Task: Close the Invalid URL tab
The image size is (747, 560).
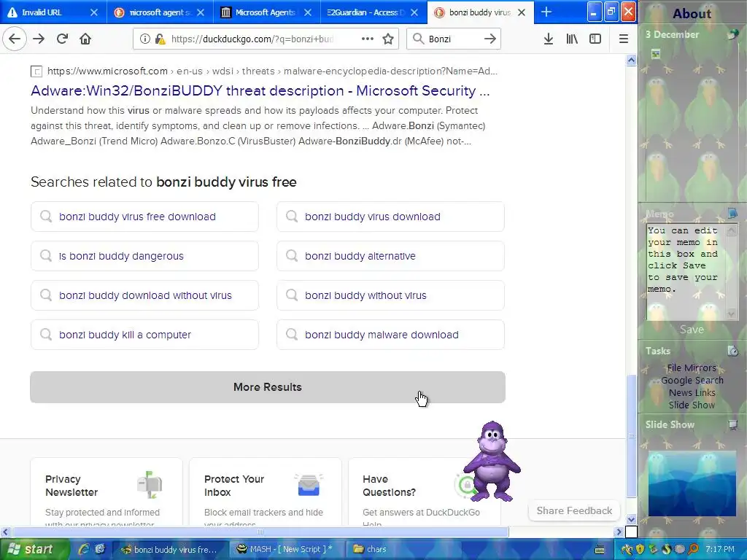Action: click(94, 12)
